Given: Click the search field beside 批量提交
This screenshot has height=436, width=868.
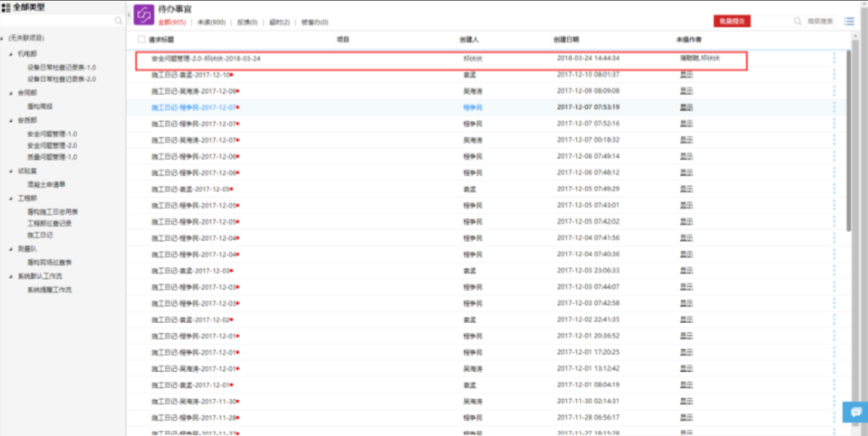Looking at the screenshot, I should click(772, 21).
